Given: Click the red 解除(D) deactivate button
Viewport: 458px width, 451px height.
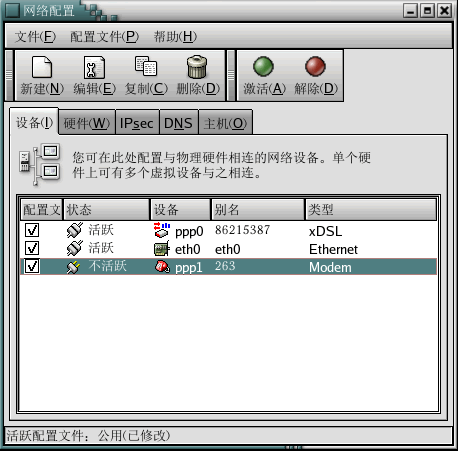Looking at the screenshot, I should tap(315, 66).
